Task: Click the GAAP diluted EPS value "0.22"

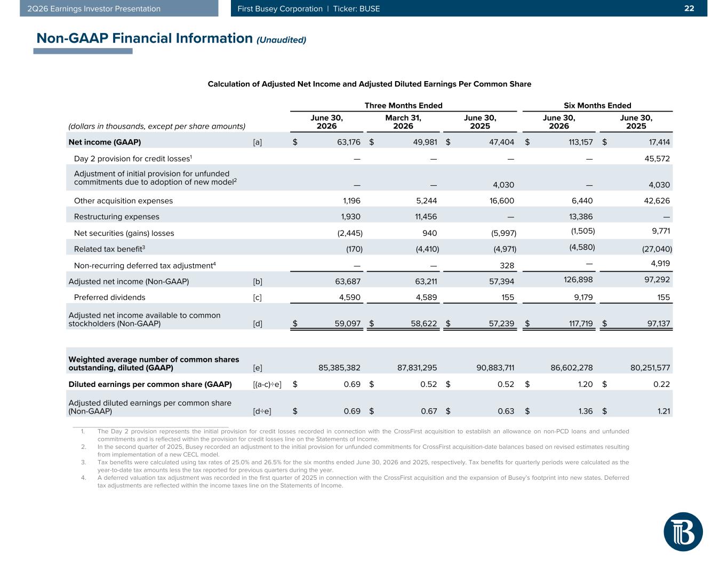Action: [661, 384]
